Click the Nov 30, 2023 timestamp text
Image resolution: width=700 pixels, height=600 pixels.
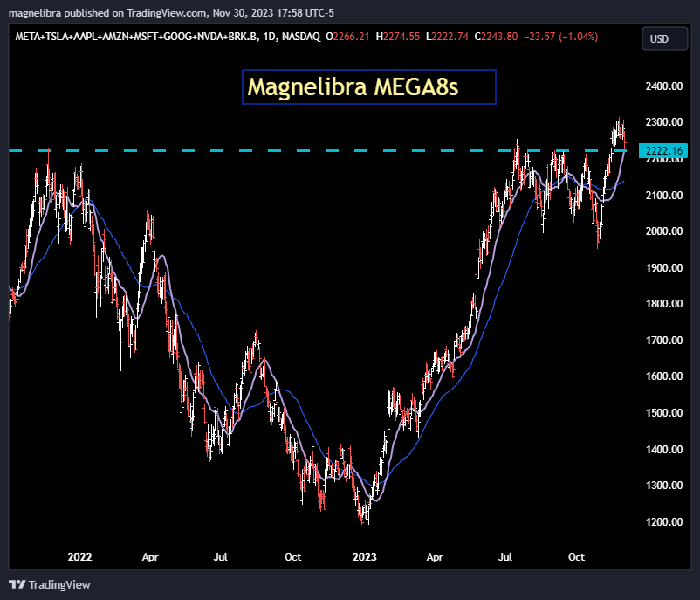pos(273,13)
